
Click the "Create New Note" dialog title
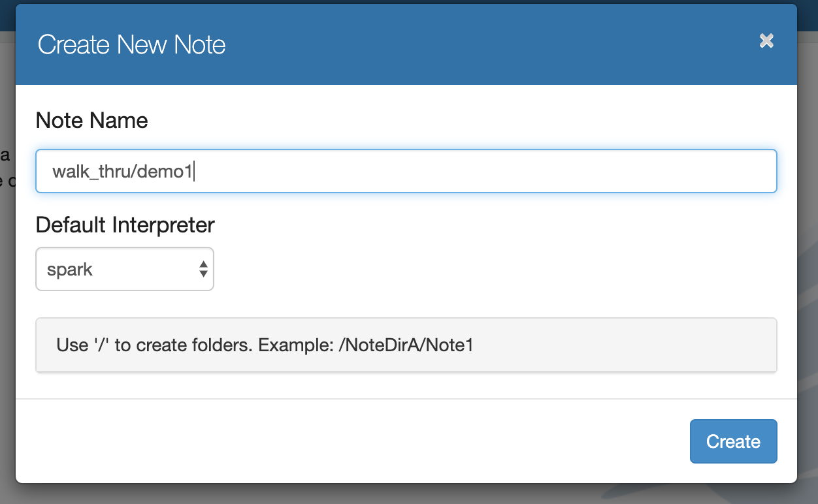[x=131, y=45]
